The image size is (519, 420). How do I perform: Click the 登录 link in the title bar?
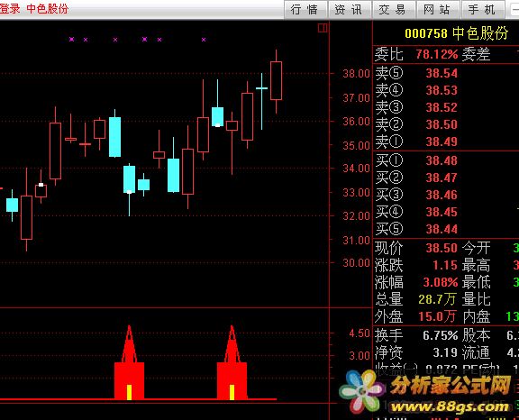10,9
